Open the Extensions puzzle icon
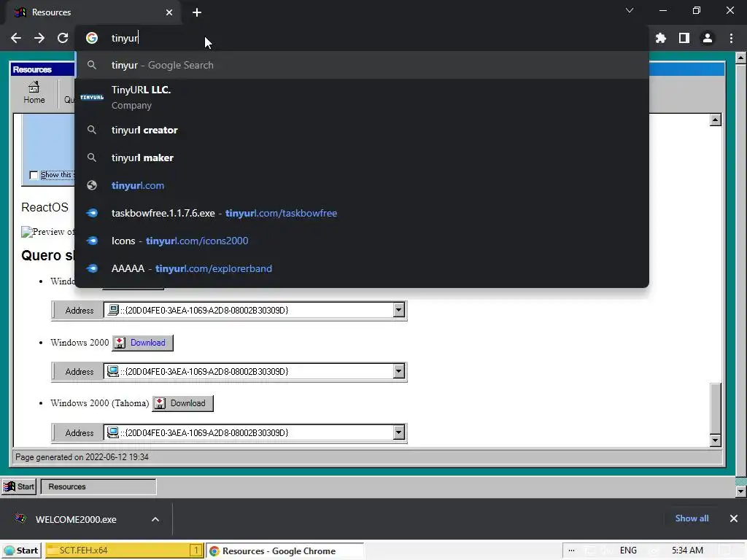Viewport: 747px width, 560px height. [661, 38]
